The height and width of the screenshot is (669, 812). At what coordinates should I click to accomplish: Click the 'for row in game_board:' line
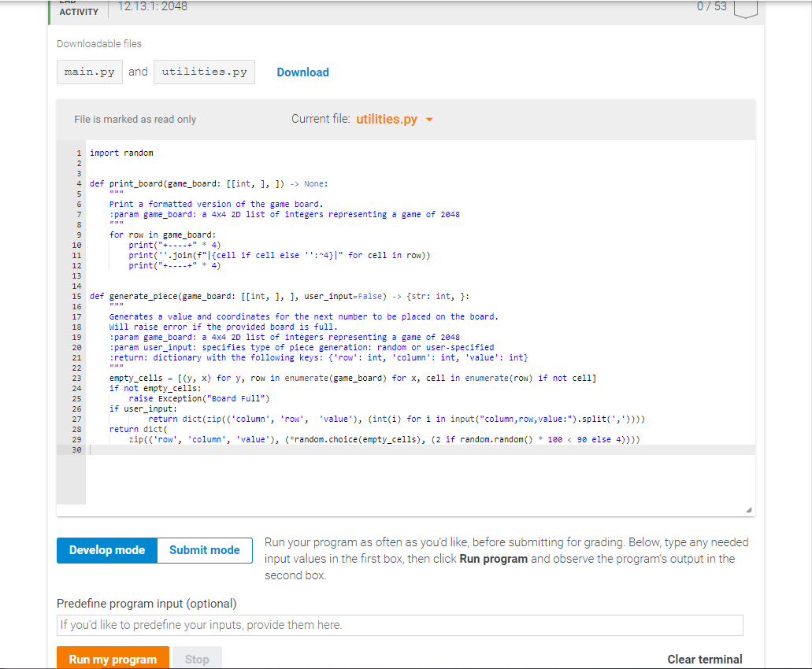point(162,235)
